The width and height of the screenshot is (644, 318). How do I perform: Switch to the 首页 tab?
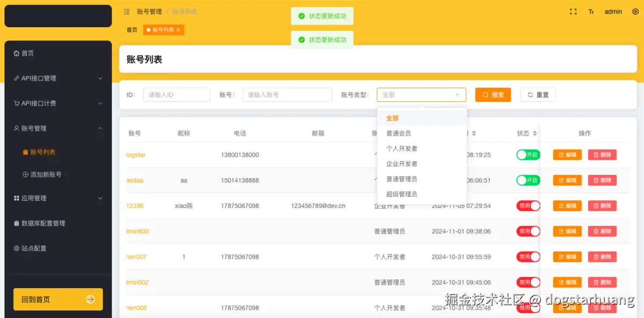132,30
